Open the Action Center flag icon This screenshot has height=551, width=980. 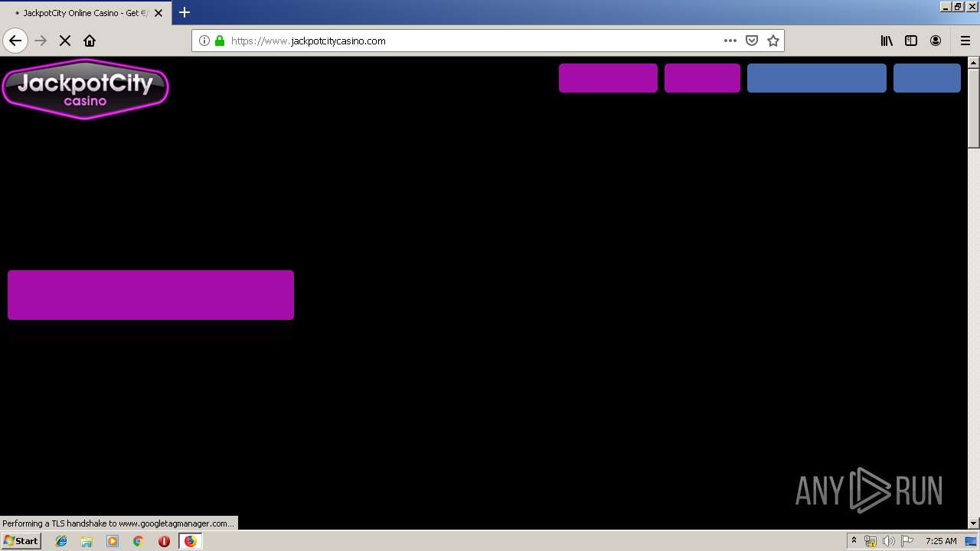pyautogui.click(x=907, y=541)
